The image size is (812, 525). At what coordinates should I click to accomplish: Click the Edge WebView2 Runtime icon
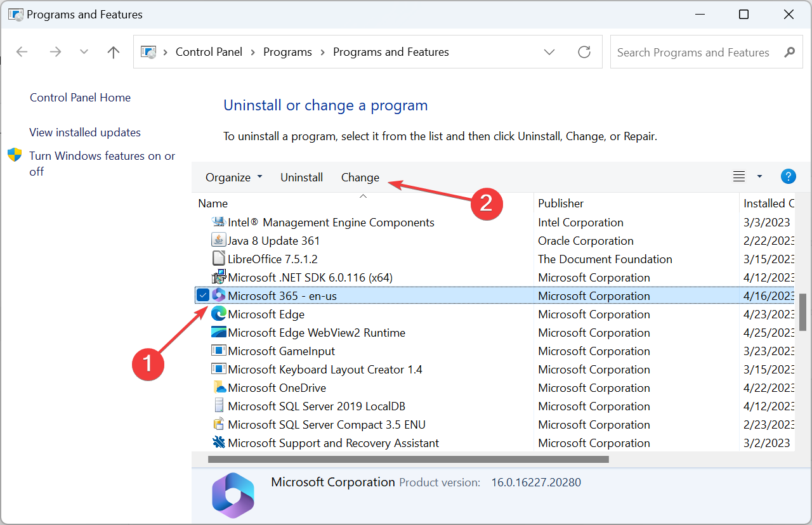click(219, 332)
